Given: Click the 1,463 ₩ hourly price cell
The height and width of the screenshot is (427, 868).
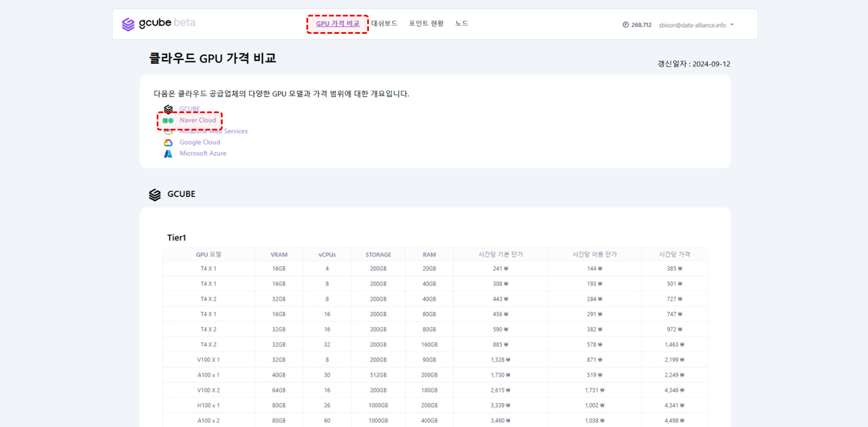Looking at the screenshot, I should [674, 345].
